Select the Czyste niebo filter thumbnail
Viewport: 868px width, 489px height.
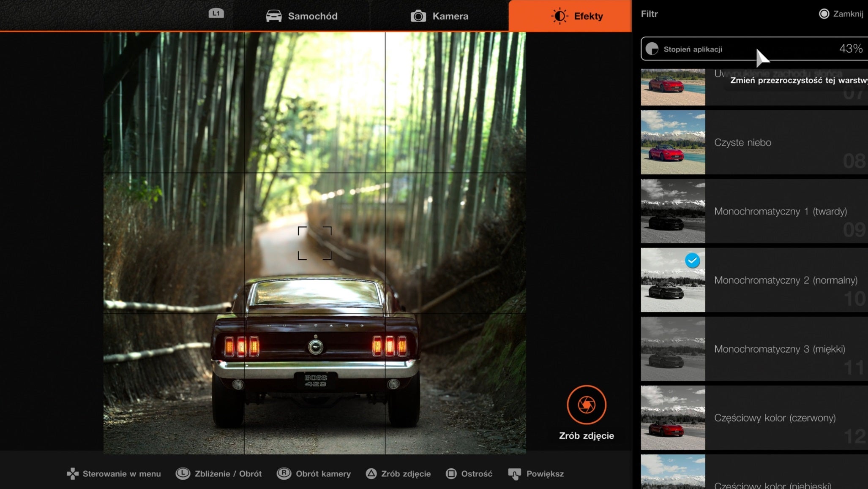[673, 142]
